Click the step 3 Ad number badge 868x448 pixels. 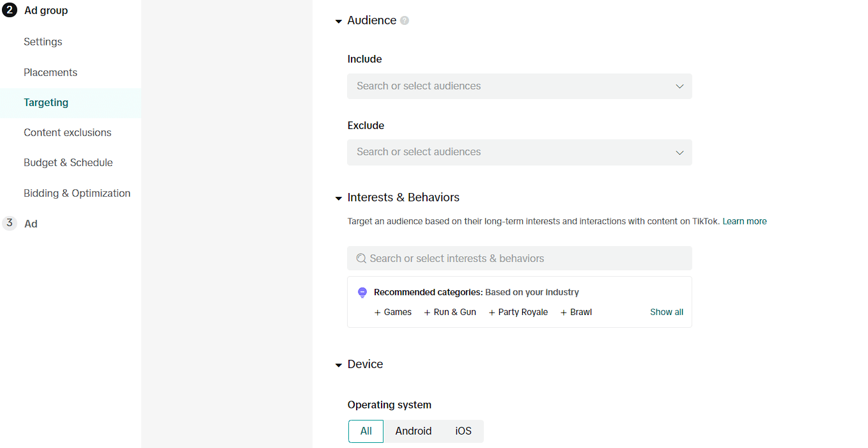pos(10,223)
